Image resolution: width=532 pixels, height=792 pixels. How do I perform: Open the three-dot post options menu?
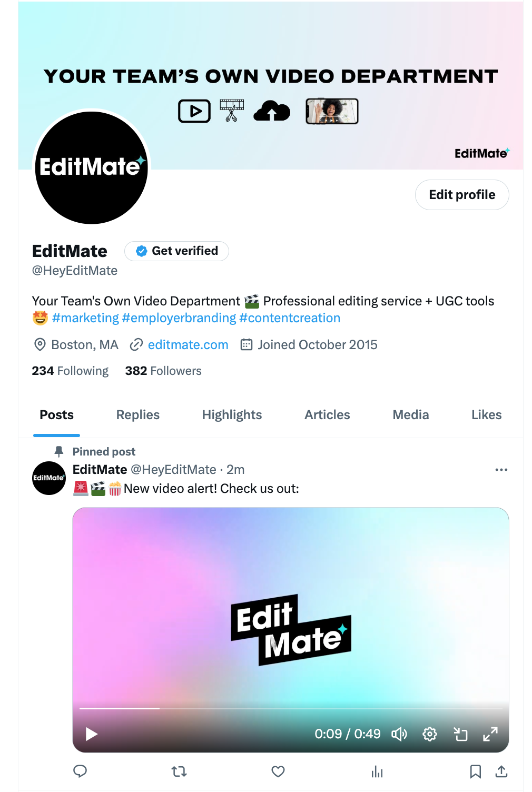501,469
